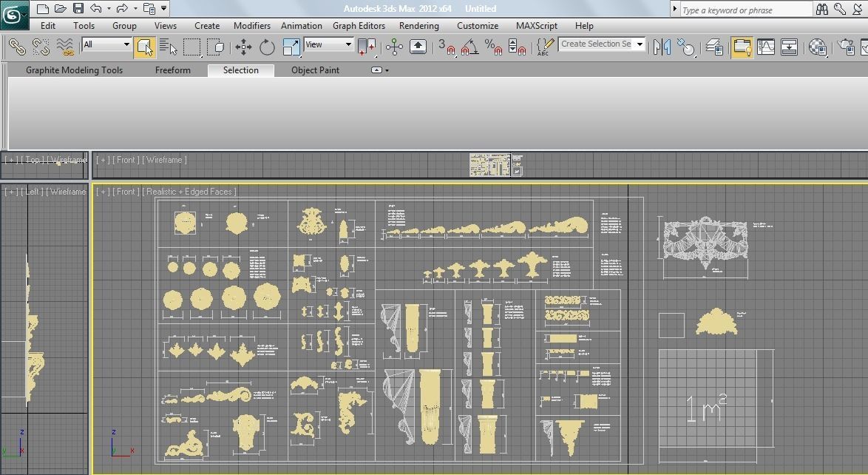Toggle Spinner Snap
Screen dimensions: 868x475
coord(517,47)
